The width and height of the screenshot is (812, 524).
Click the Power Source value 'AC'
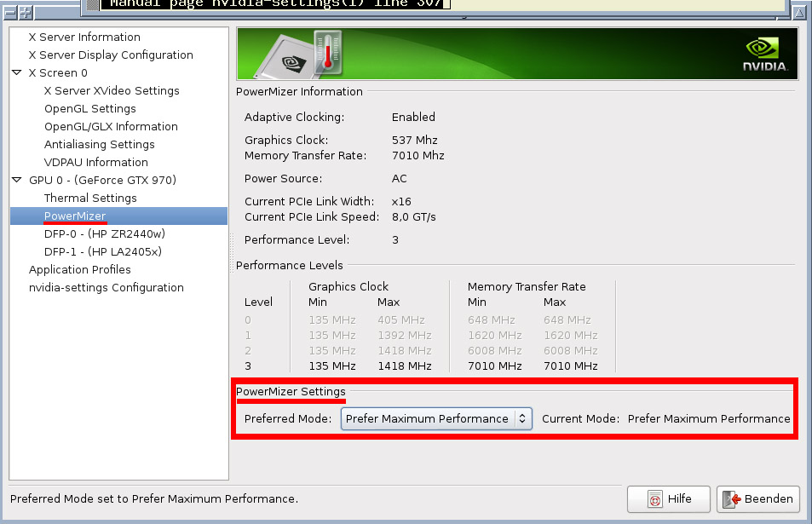(x=400, y=179)
